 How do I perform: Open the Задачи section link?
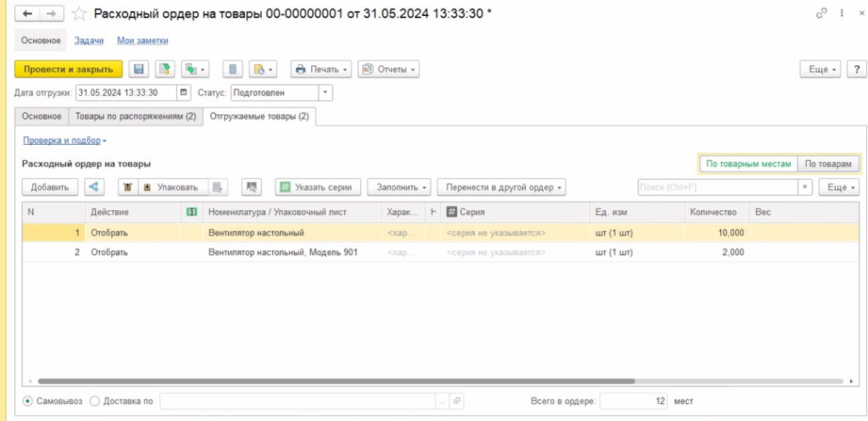(89, 41)
